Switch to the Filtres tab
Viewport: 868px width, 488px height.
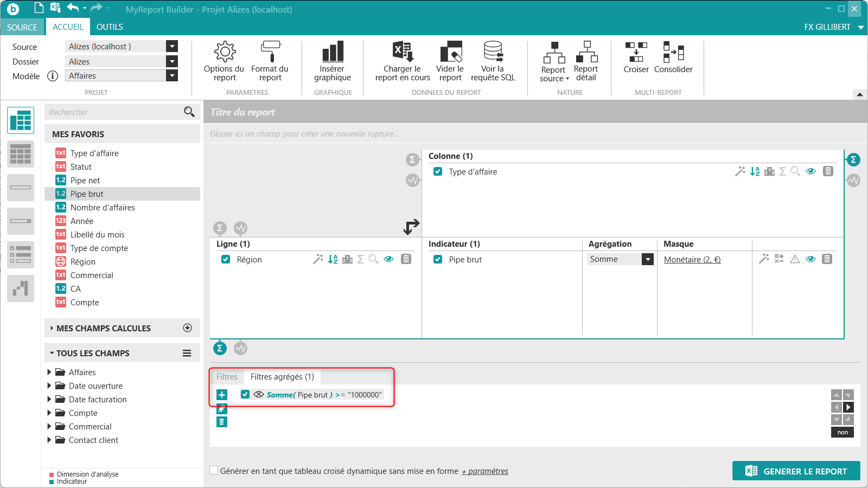coord(227,377)
